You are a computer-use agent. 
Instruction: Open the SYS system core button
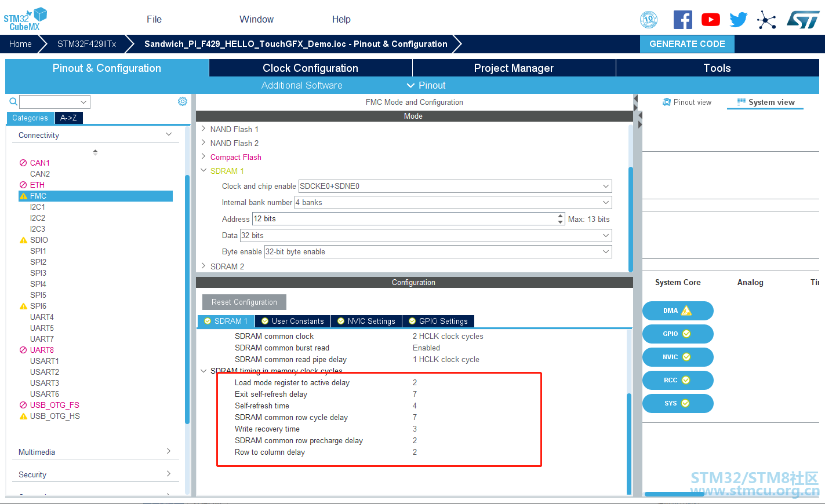click(x=678, y=403)
